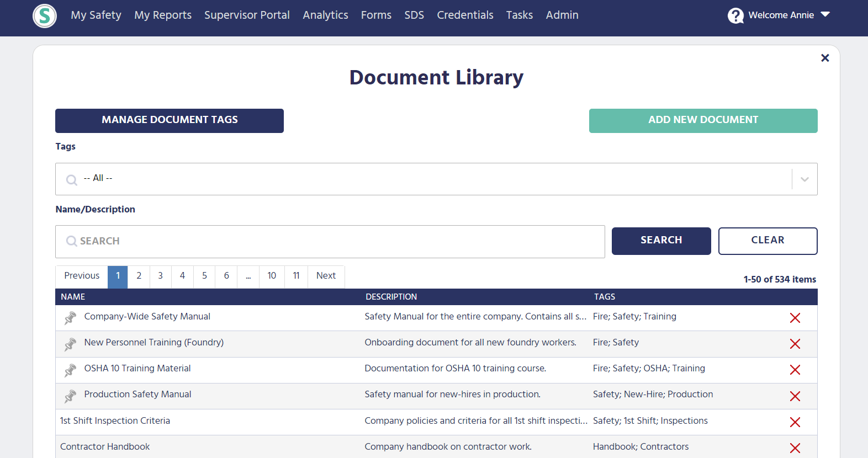Viewport: 868px width, 458px height.
Task: Jump to page 11
Action: [x=296, y=276]
